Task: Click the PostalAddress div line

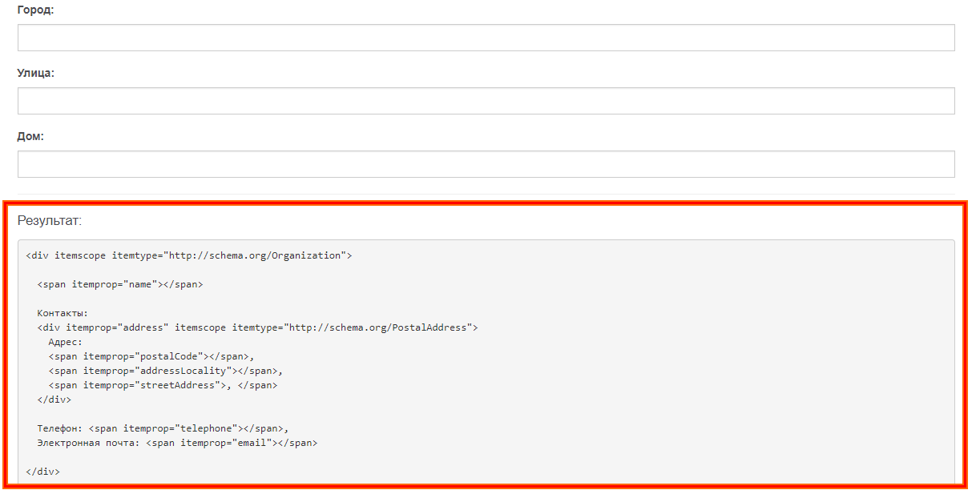Action: pyautogui.click(x=257, y=327)
